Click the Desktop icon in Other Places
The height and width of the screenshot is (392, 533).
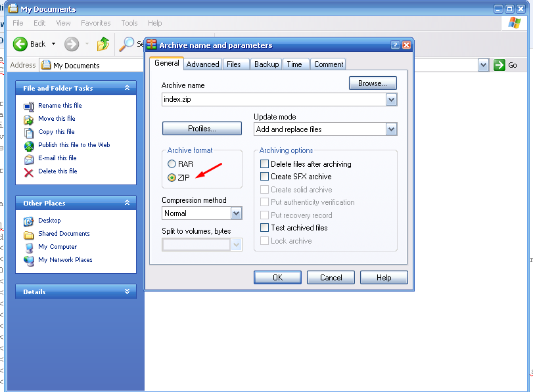(29, 221)
